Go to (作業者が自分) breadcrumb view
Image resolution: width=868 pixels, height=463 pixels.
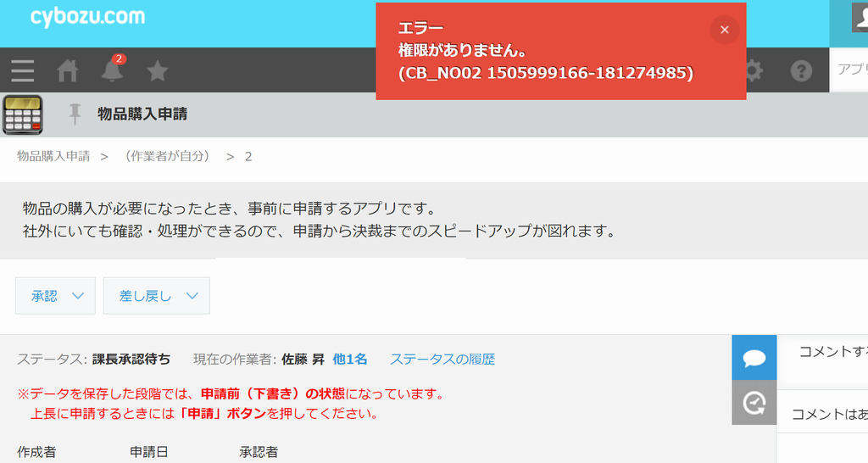[x=167, y=156]
